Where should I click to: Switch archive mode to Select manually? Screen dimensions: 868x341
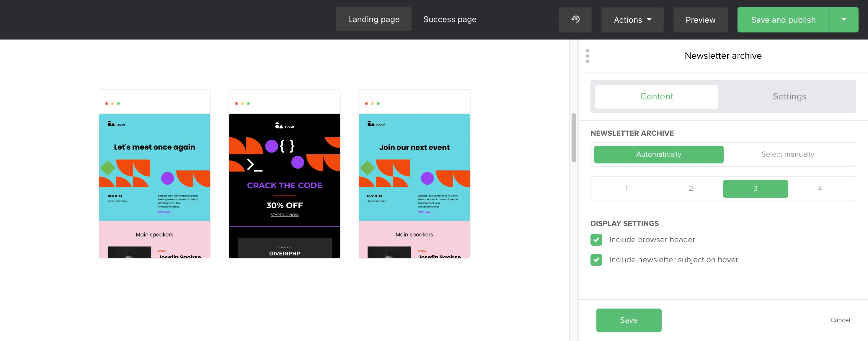[x=787, y=155]
